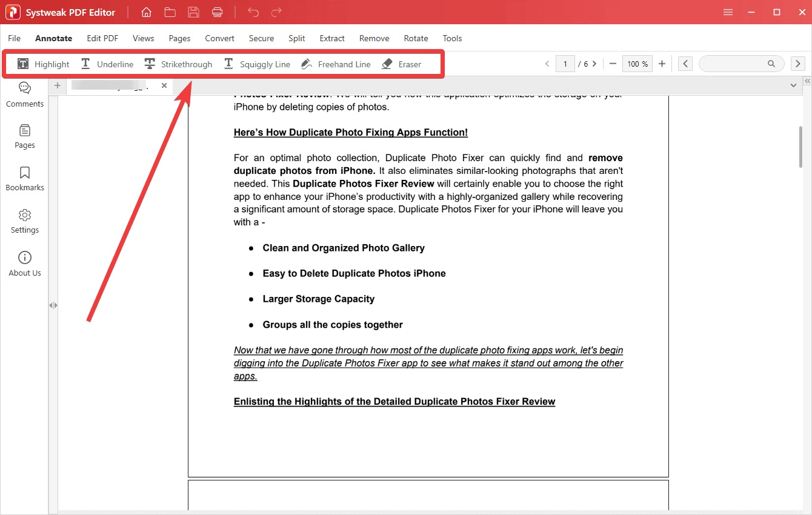Expand the tab list dropdown chevron

tap(794, 86)
